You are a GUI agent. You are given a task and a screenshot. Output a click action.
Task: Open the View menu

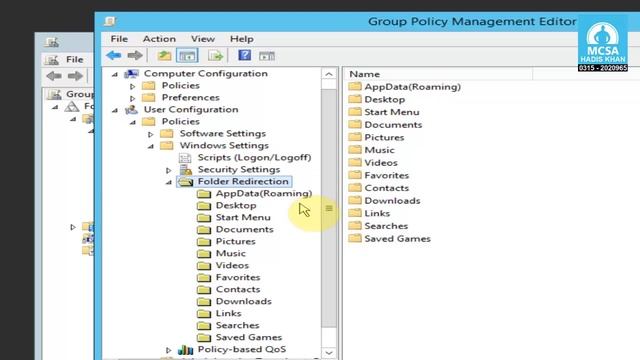coord(203,39)
